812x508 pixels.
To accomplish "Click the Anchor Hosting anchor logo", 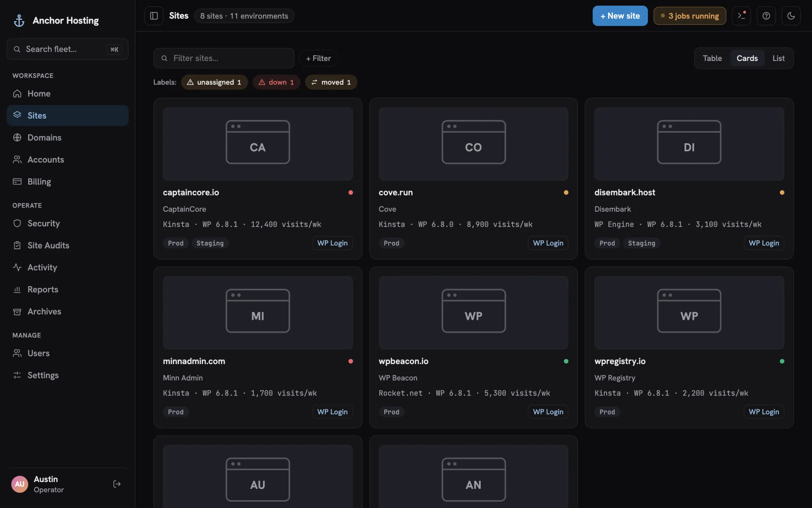I will coord(19,20).
